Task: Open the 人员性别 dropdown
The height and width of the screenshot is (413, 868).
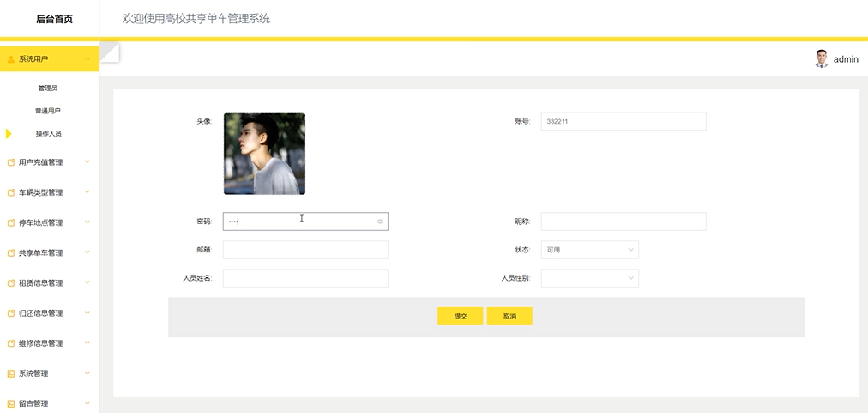Action: [x=590, y=278]
